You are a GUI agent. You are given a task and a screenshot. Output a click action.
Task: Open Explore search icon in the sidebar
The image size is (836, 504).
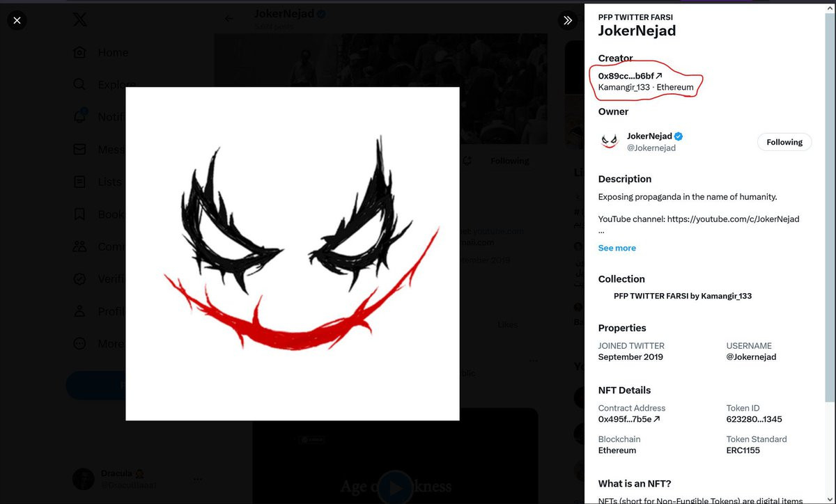tap(79, 85)
